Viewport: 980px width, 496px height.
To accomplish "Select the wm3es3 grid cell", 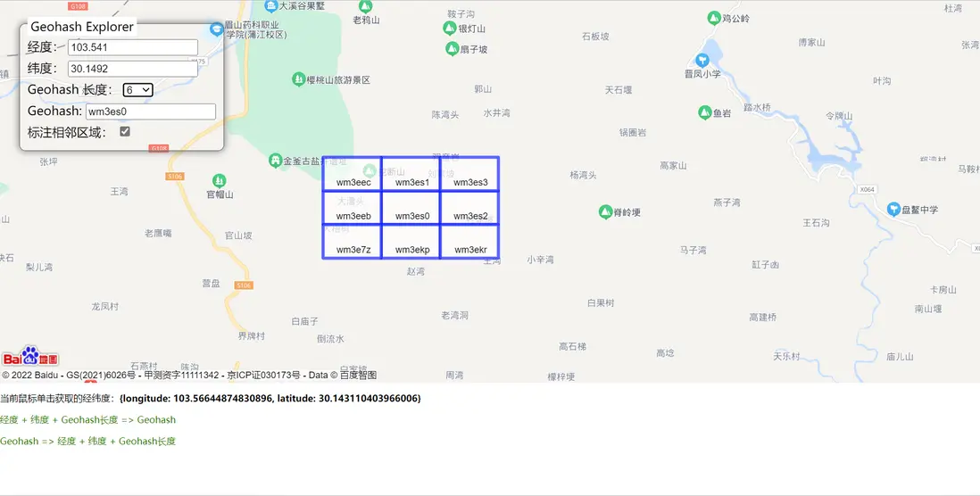I will [x=469, y=174].
